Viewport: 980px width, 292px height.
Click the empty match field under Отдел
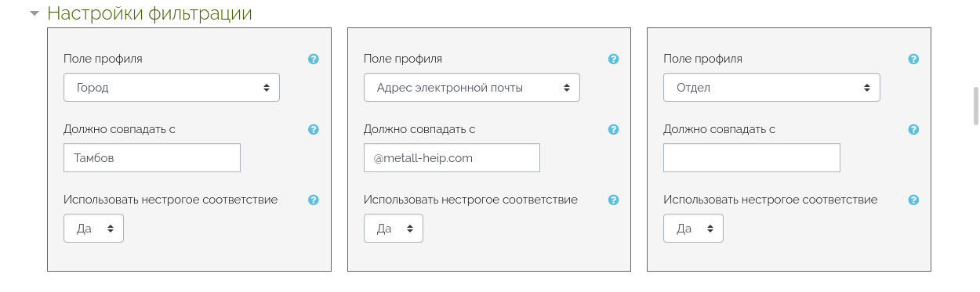[x=752, y=157]
